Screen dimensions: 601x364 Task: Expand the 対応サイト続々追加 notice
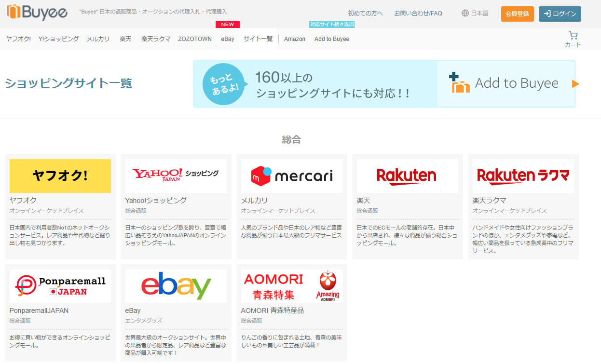332,24
